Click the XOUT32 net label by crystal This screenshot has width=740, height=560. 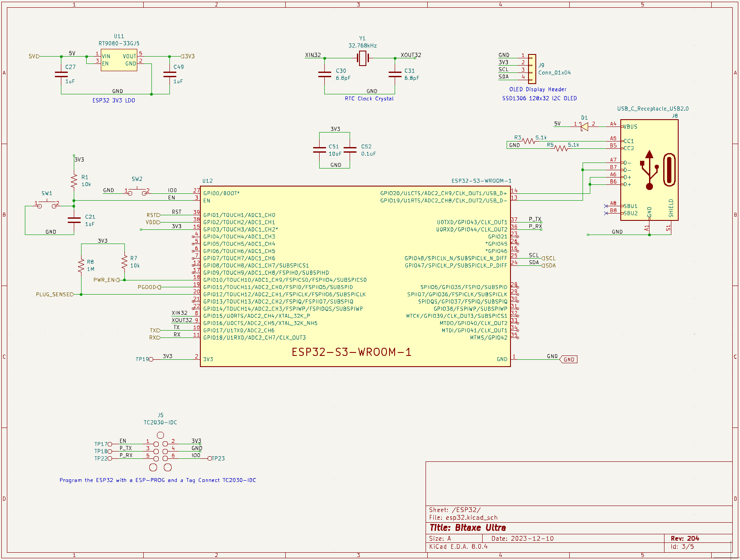point(411,55)
